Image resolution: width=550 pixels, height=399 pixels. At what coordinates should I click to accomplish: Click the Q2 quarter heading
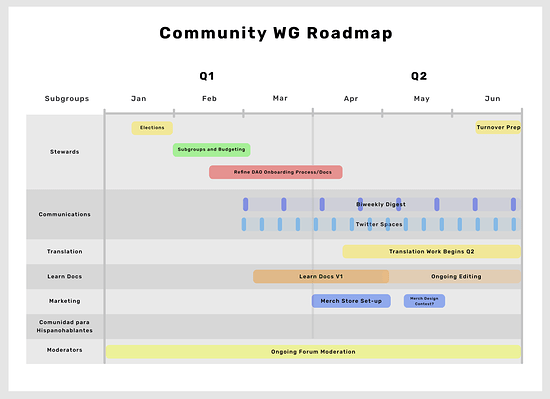click(x=419, y=76)
